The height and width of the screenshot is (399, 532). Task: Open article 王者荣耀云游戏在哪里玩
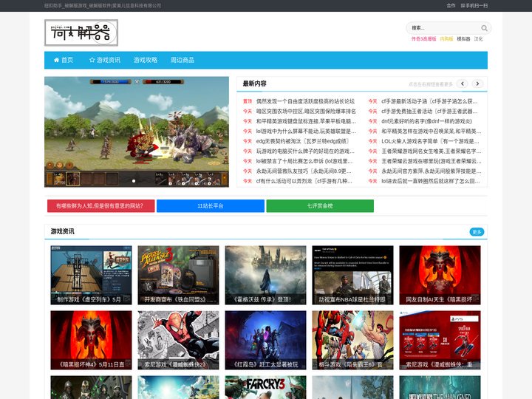tap(432, 161)
